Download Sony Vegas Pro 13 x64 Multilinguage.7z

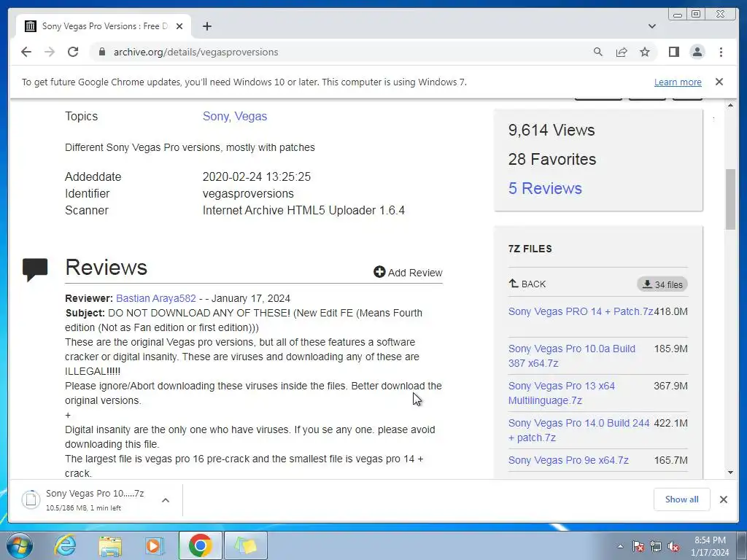click(562, 393)
